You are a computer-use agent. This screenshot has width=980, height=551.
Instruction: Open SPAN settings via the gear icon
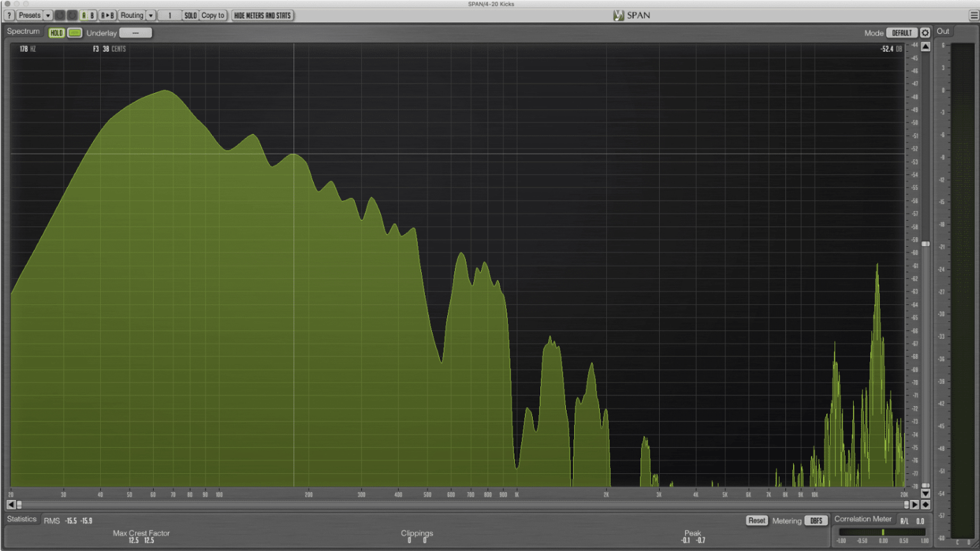pyautogui.click(x=924, y=33)
